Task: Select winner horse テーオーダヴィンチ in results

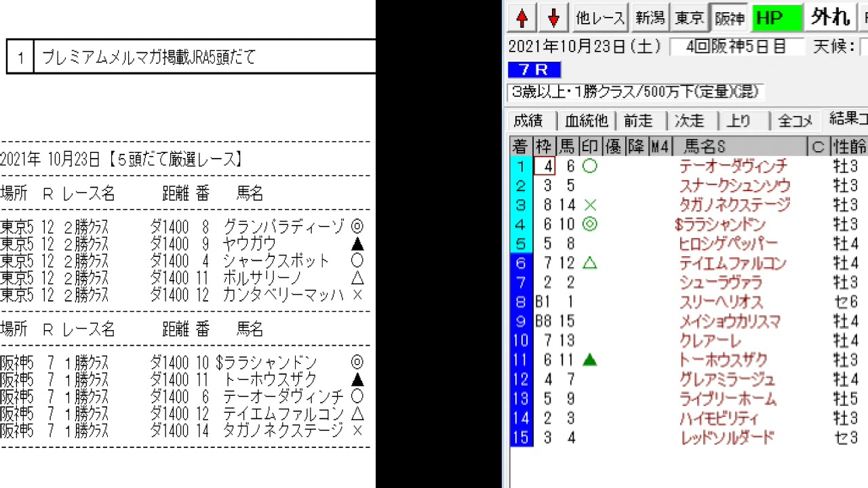Action: (x=733, y=166)
